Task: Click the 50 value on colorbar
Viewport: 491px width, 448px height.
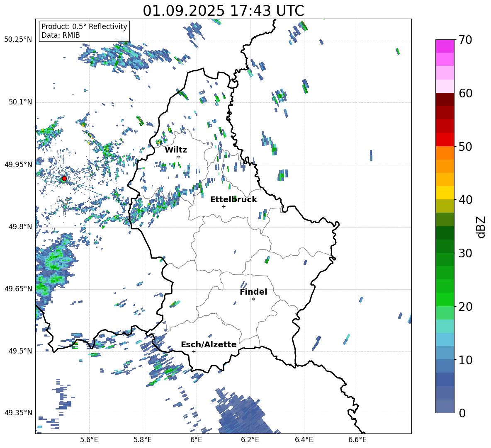Action: (465, 146)
